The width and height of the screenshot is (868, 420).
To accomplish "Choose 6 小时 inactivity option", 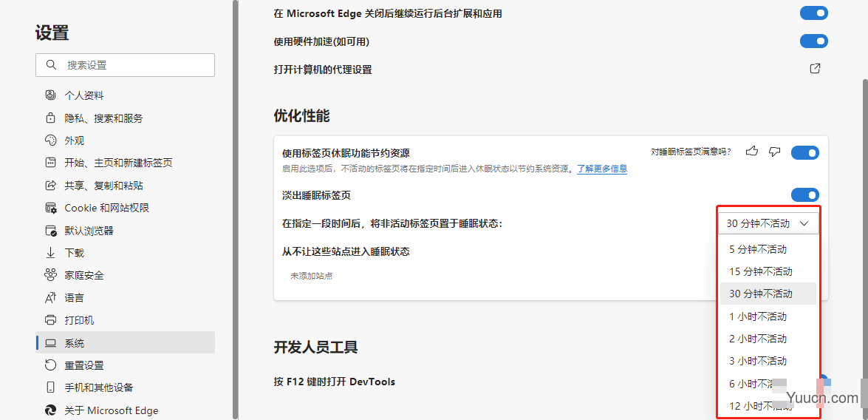I will 768,384.
